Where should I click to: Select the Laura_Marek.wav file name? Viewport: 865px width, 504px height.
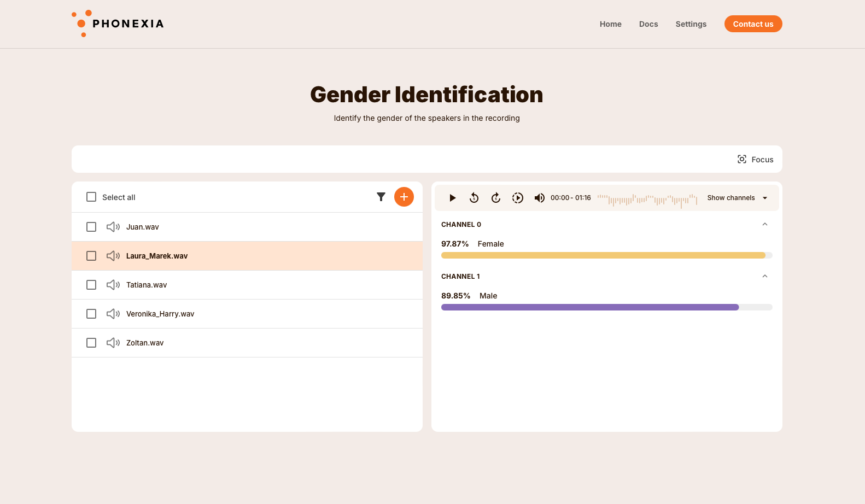point(157,256)
